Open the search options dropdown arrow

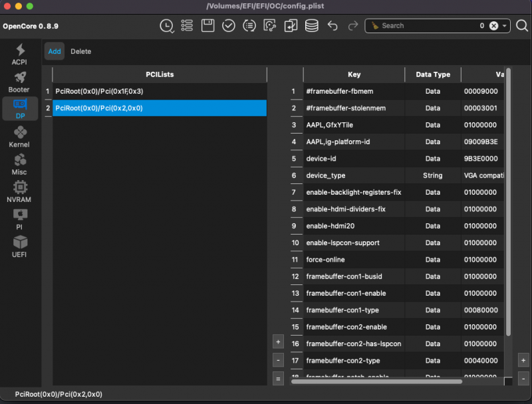click(x=505, y=26)
